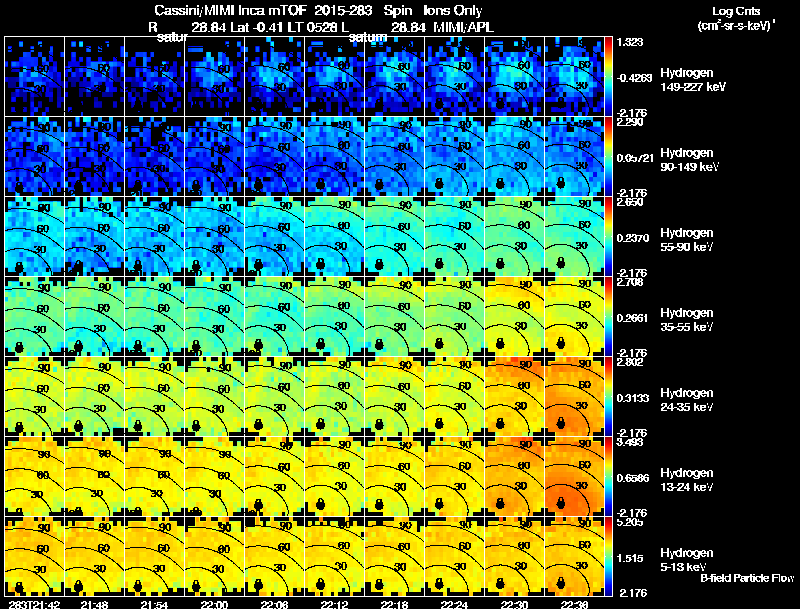
Task: Click Saturn marker in 55-90 keV panel at 22:12
Action: 320,264
